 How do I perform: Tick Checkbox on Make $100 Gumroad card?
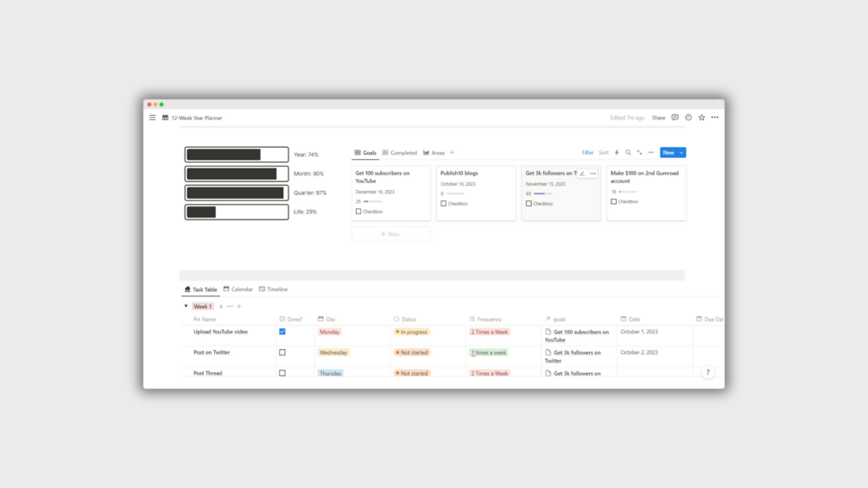click(613, 201)
